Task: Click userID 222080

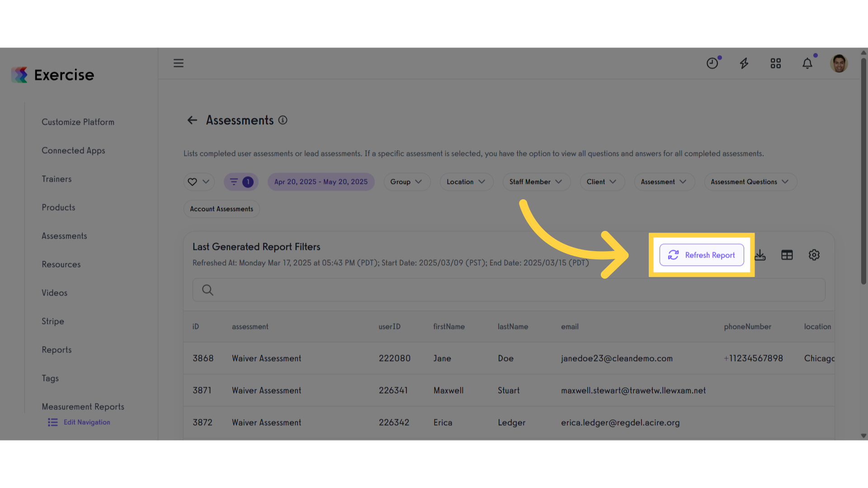Action: (x=395, y=358)
